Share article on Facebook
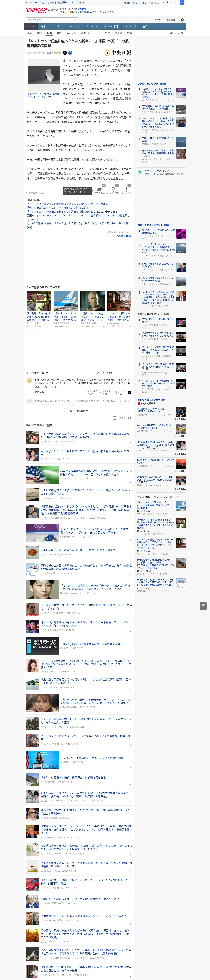Viewport: 210px width, 980px height. [70, 53]
